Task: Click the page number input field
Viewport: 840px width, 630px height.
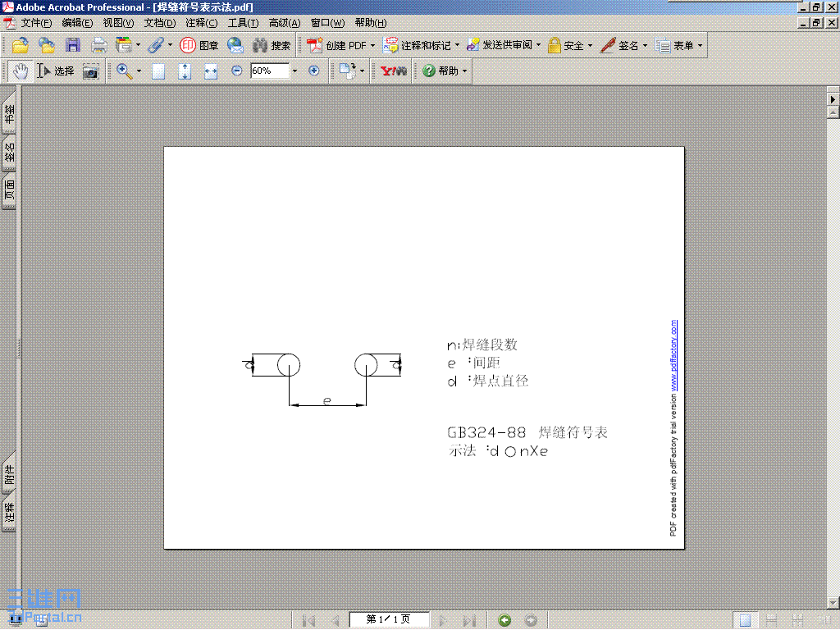Action: 390,619
